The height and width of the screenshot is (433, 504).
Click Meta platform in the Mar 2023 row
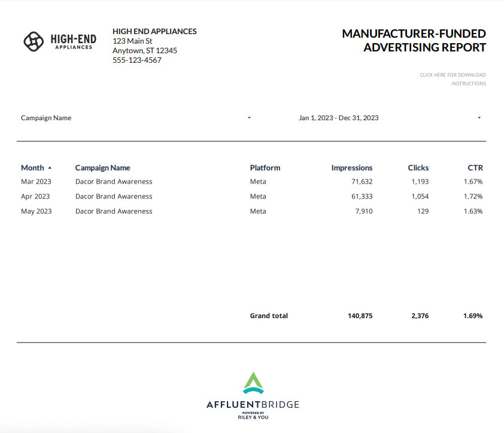(x=258, y=182)
